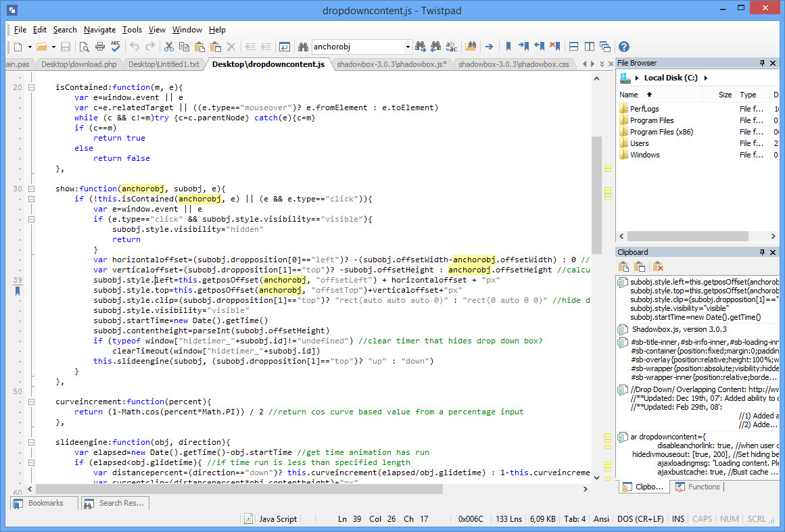Screen dimensions: 785x532
Task: Switch to the shadowbox.css tab
Action: 514,64
